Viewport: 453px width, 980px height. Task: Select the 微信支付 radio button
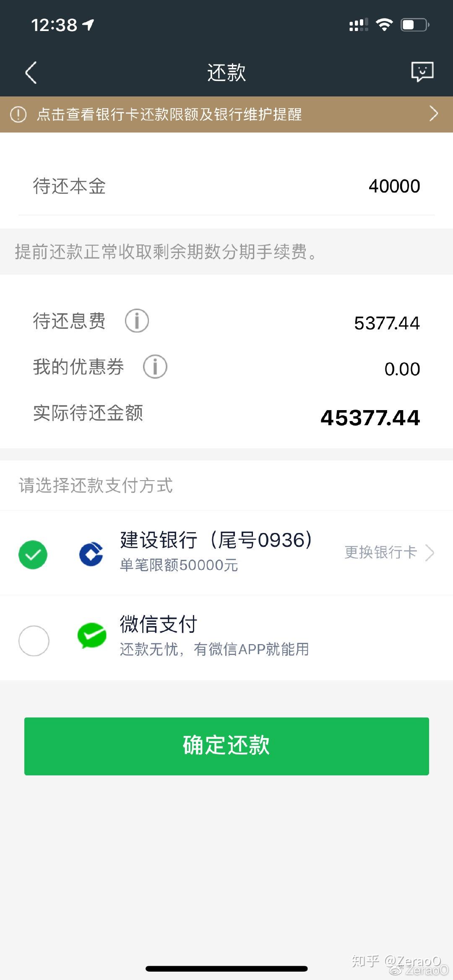coord(34,640)
